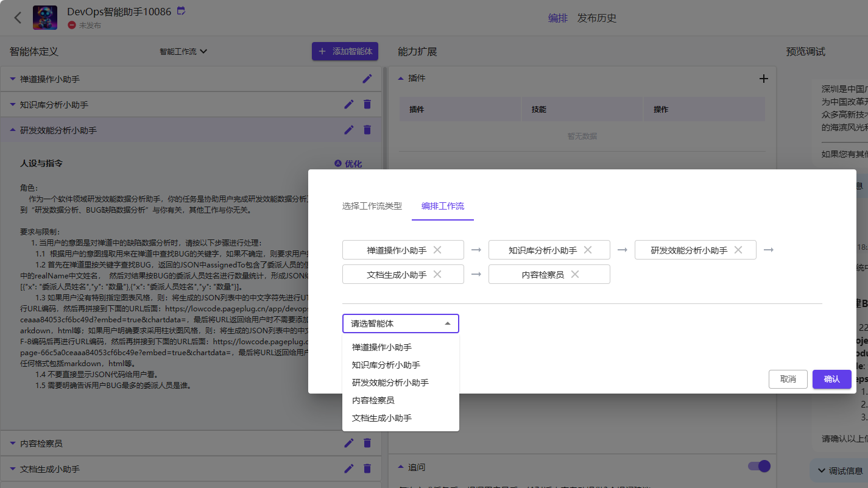
Task: Delete 知识库分析小助手 using the trash icon
Action: click(x=367, y=104)
